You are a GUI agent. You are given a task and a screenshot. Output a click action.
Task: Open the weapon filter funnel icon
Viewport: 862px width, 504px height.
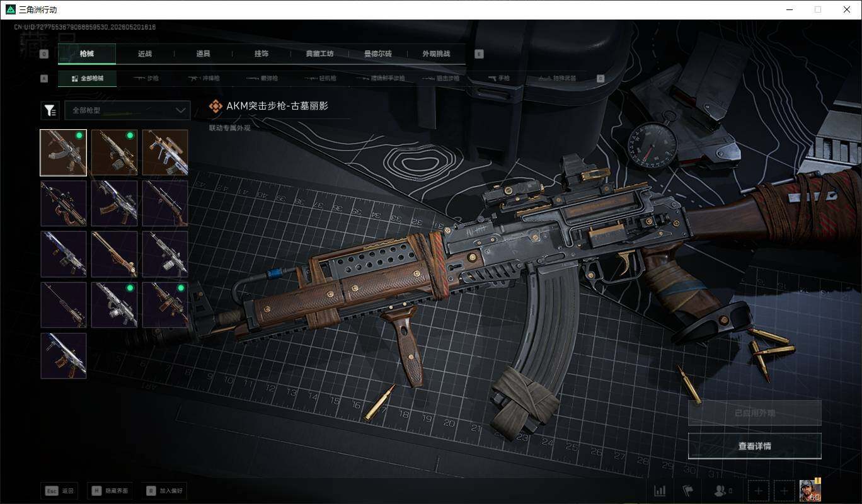point(50,110)
